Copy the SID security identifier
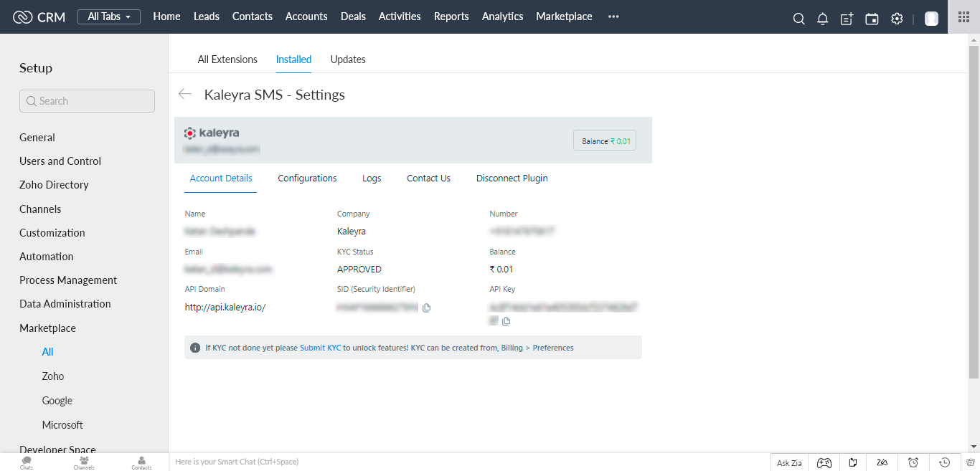This screenshot has height=471, width=980. coord(427,308)
